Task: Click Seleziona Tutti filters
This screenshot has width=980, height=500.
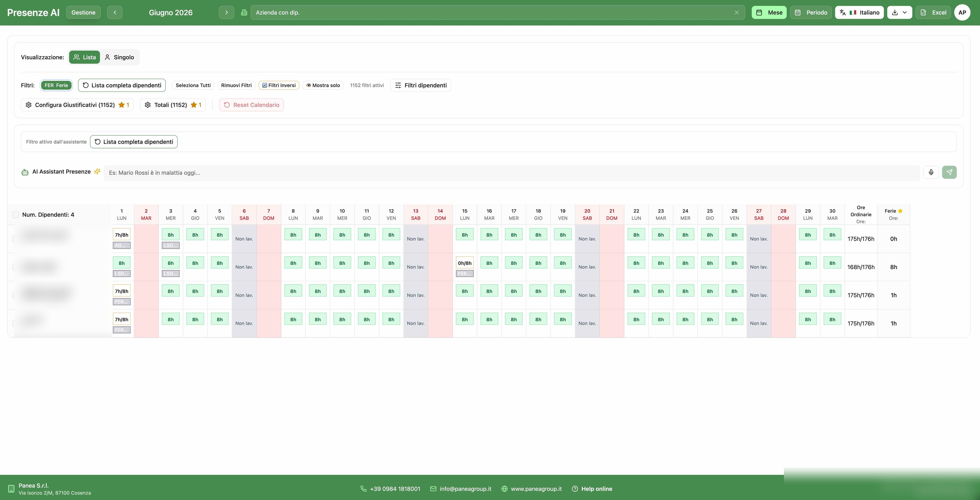Action: (x=193, y=85)
